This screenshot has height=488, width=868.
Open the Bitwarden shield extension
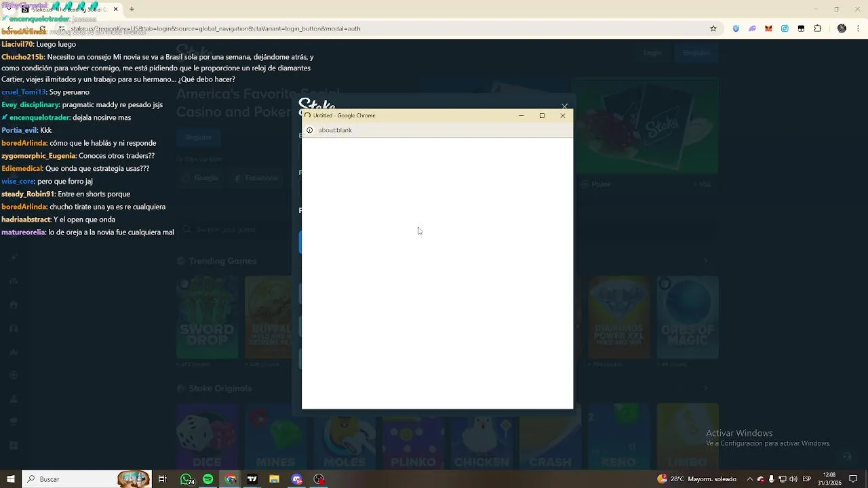click(x=736, y=28)
